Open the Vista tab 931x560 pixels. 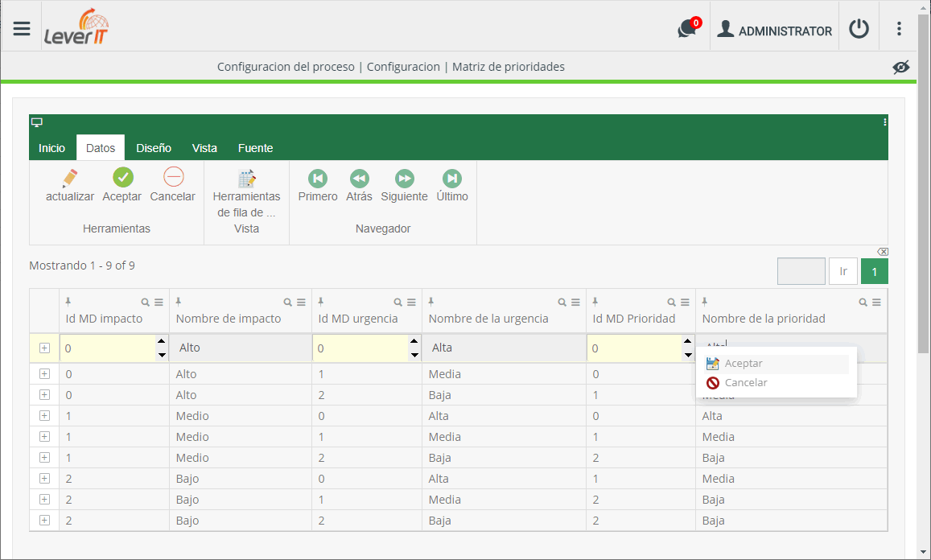pos(204,148)
